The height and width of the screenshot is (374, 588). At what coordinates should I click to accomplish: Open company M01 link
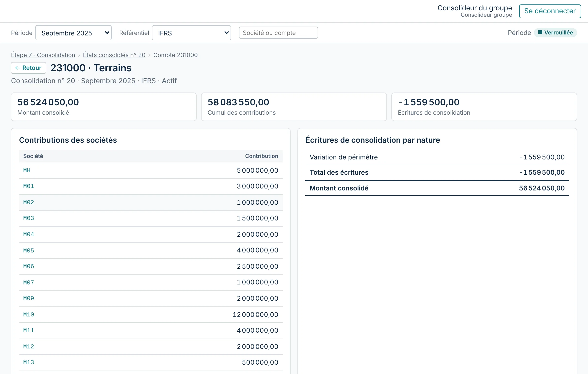(29, 186)
